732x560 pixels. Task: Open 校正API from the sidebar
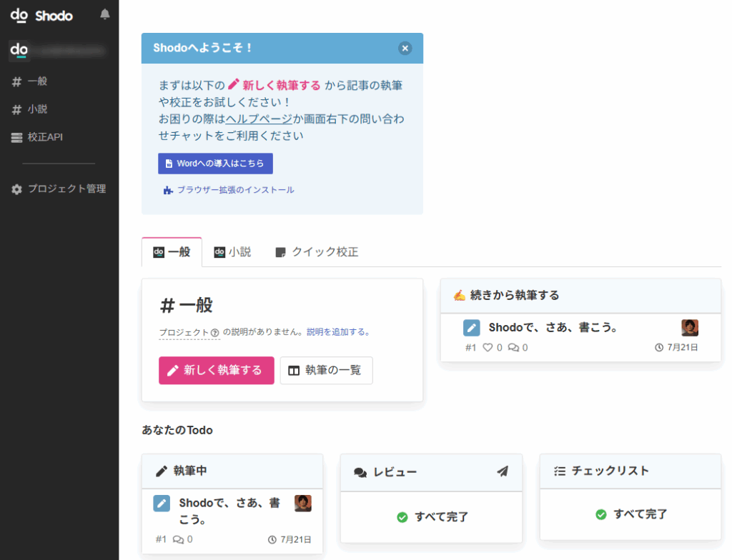point(37,137)
